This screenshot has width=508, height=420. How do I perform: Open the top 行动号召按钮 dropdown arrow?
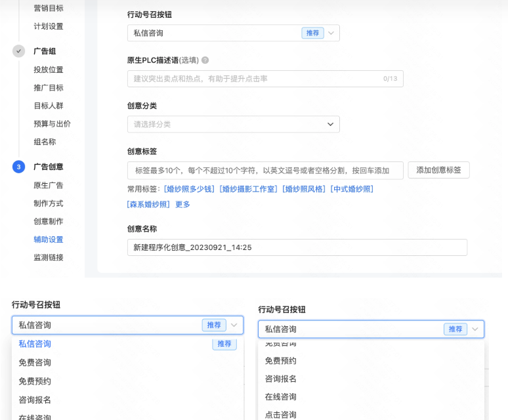pos(331,33)
